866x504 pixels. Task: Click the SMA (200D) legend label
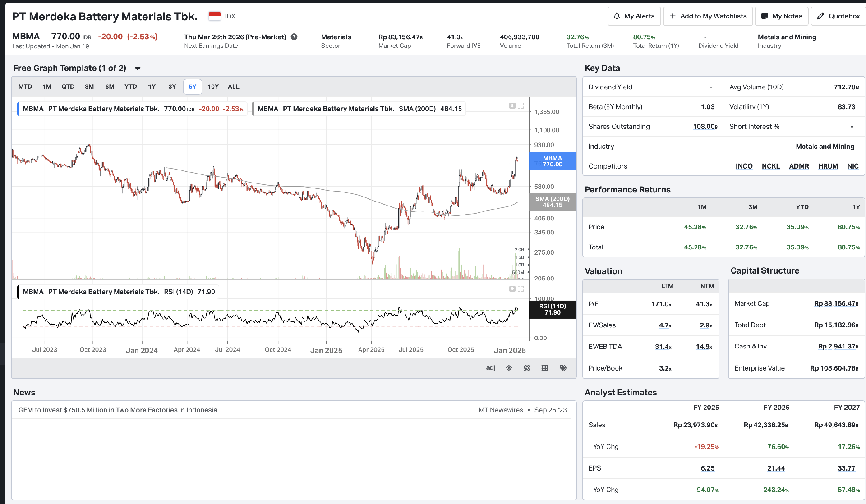coord(417,109)
